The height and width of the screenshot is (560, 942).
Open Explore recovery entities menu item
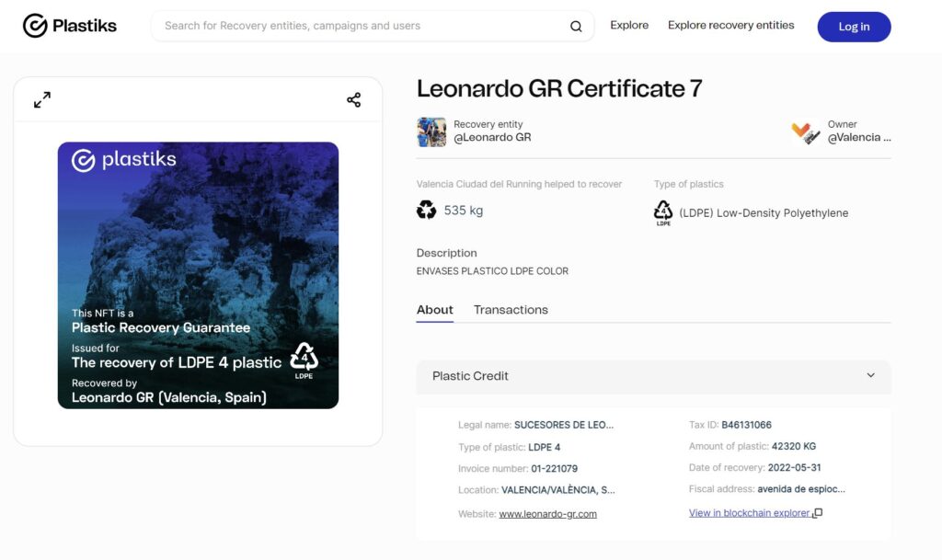[730, 25]
